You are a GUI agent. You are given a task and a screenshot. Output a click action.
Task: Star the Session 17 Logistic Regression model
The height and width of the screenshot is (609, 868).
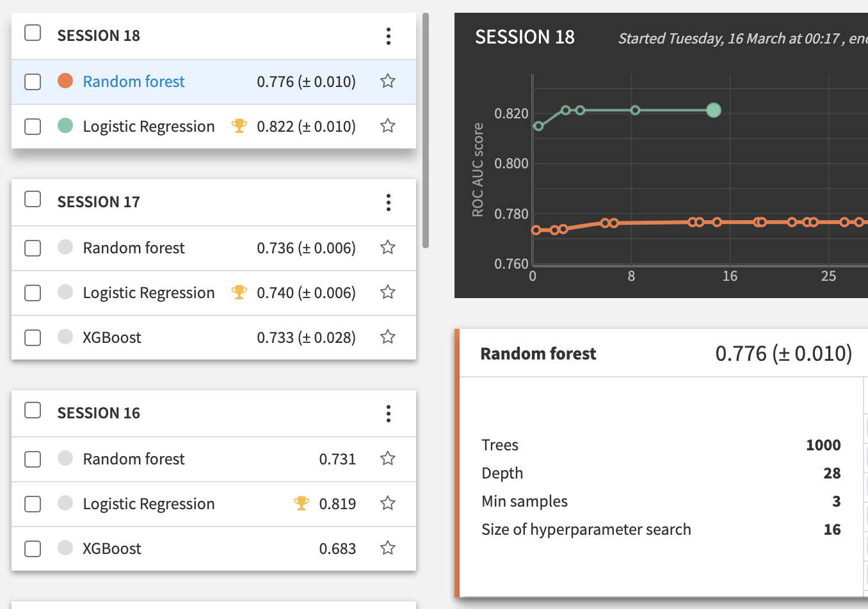(x=388, y=292)
